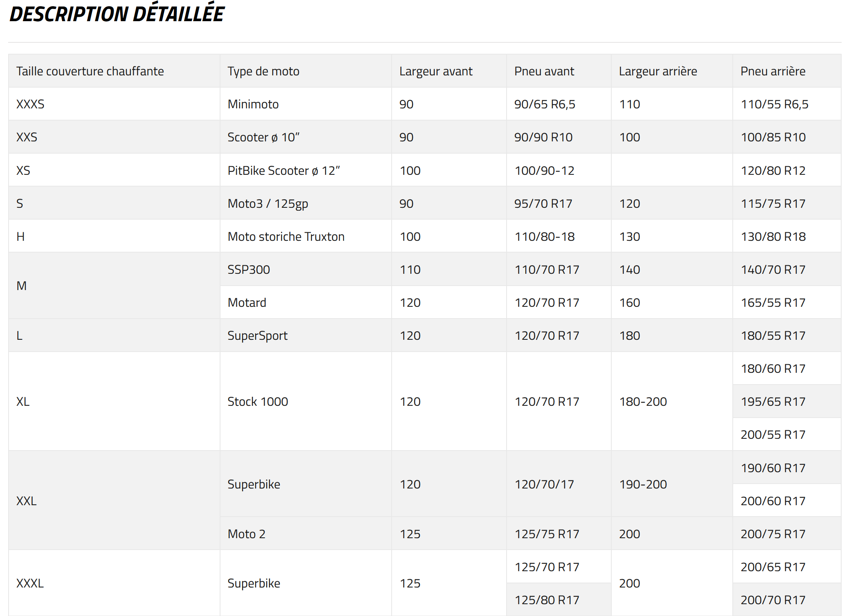This screenshot has height=616, width=842.
Task: Click the 'Taille couverture chauffante' column header
Action: coord(90,71)
